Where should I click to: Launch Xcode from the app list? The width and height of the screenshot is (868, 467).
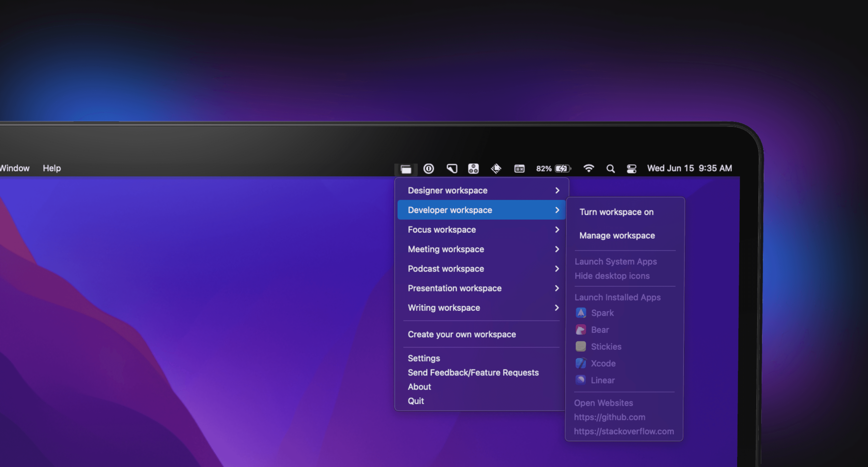(603, 363)
